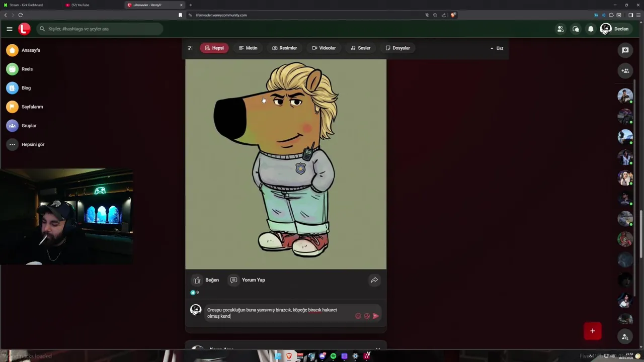Open Spotify from the taskbar

click(333, 356)
